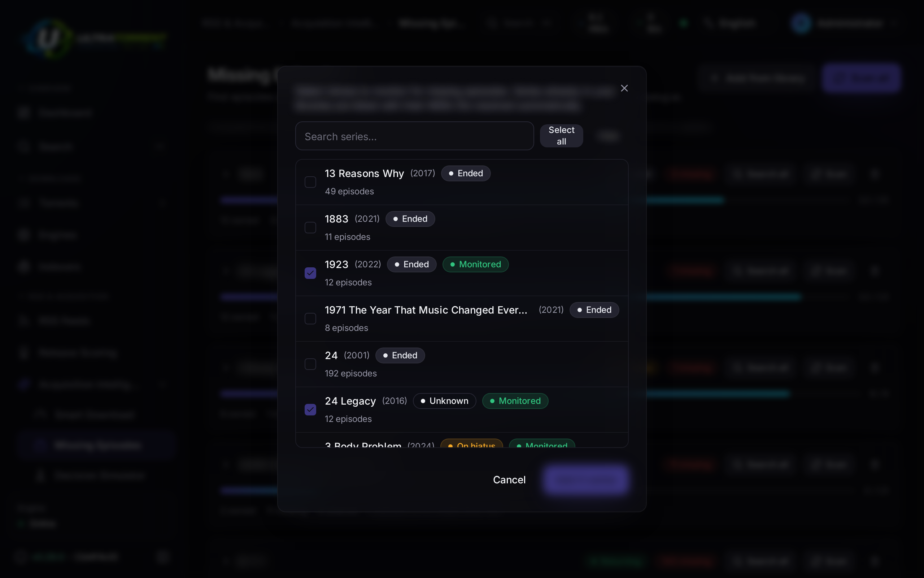The height and width of the screenshot is (578, 924).
Task: Click the 12 episodes count under 24 Legacy
Action: [348, 419]
